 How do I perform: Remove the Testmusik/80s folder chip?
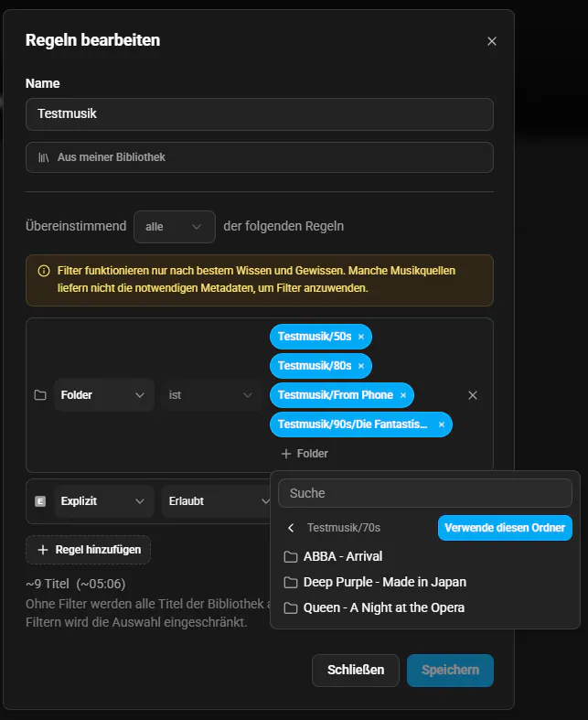pyautogui.click(x=361, y=366)
